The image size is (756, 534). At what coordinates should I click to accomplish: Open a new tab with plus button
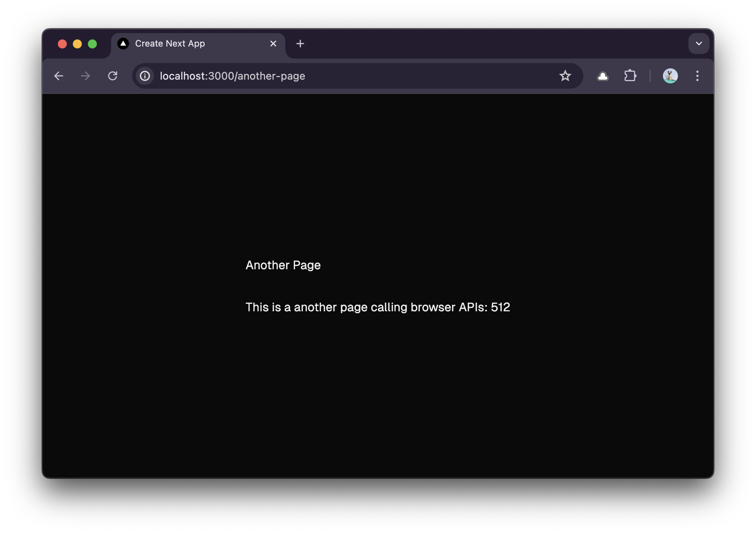coord(300,44)
